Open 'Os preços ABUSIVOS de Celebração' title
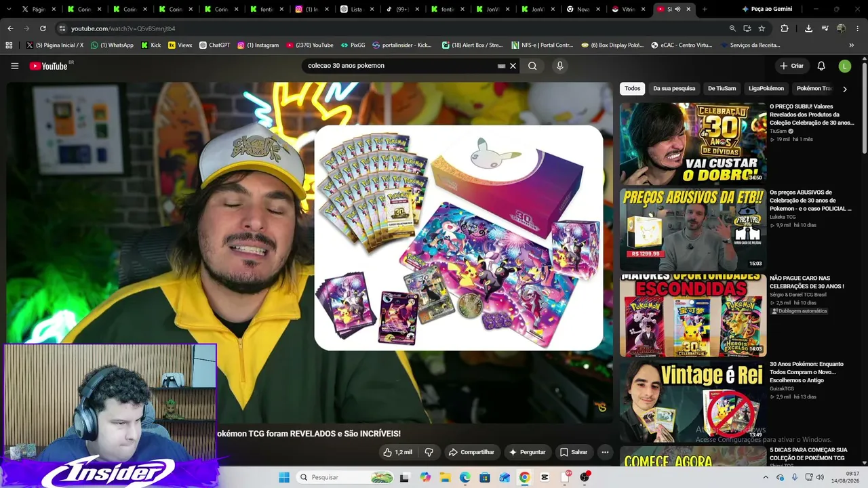The height and width of the screenshot is (488, 868). click(x=810, y=201)
